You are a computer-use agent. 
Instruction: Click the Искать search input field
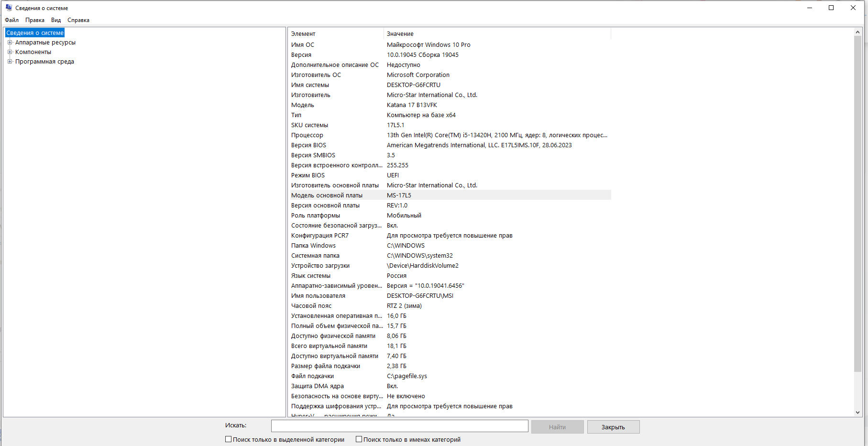(399, 426)
